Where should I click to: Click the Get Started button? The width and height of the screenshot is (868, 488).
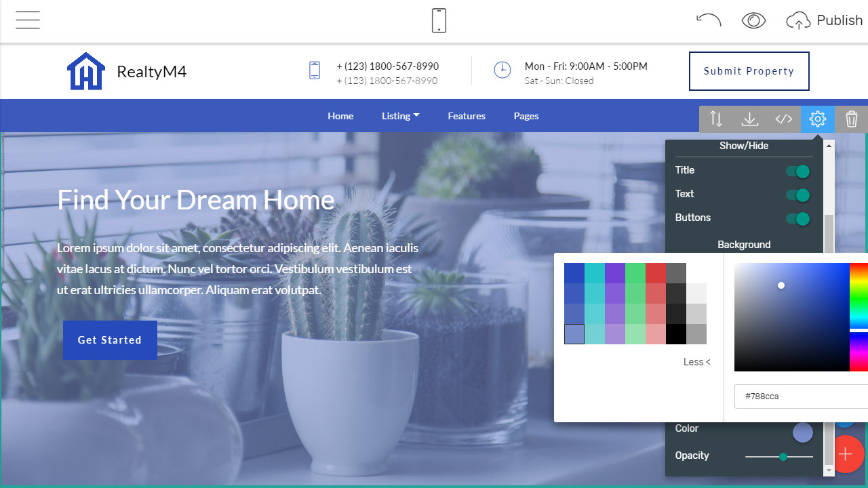point(110,340)
